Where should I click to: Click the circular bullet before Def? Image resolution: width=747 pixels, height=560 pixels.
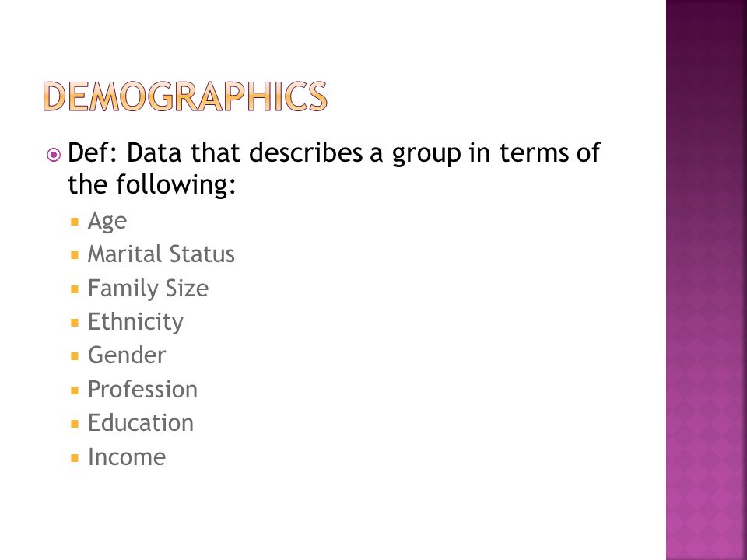[54, 155]
